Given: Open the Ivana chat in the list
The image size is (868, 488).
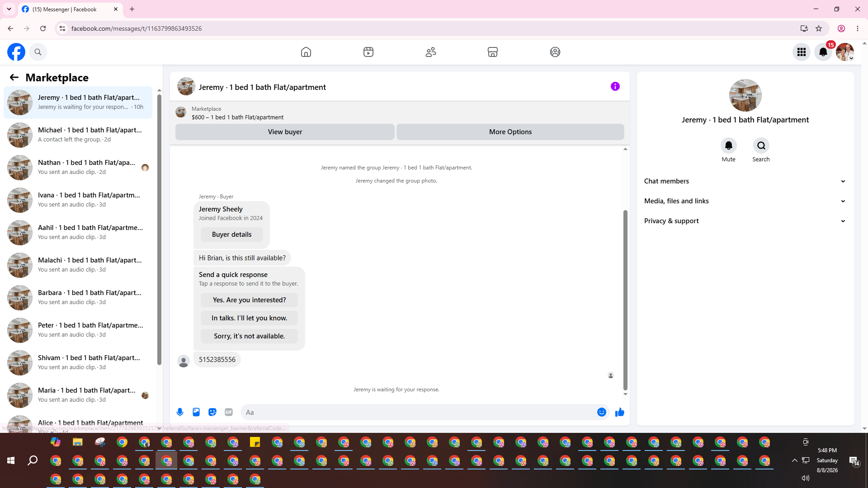Looking at the screenshot, I should click(x=78, y=200).
